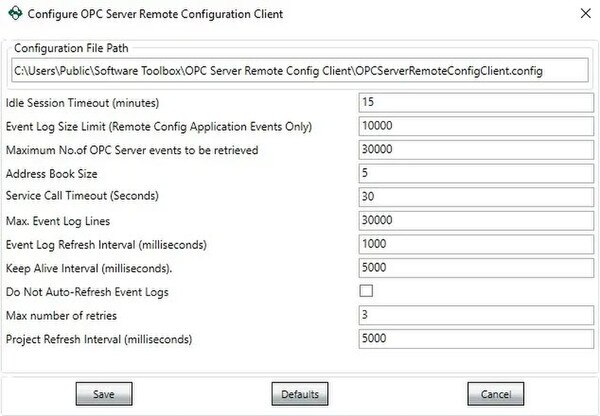
Task: Click the 'Max. Event Log Lines' label
Action: [58, 221]
